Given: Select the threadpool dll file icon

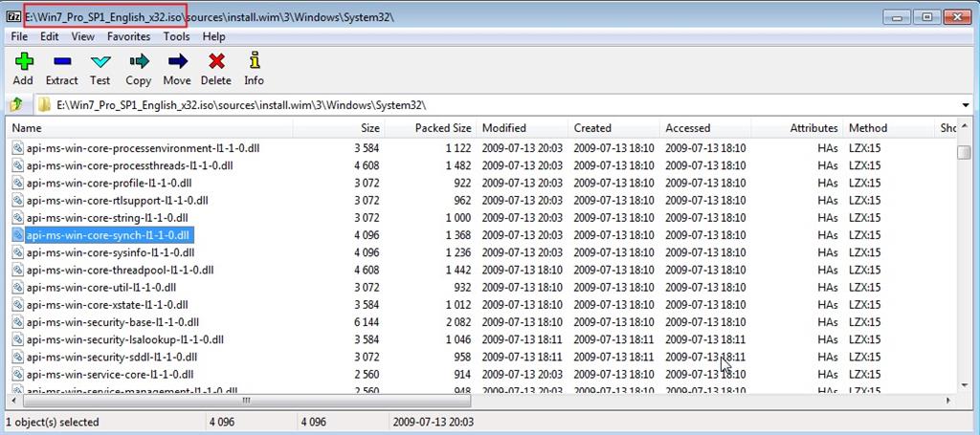Looking at the screenshot, I should 17,271.
